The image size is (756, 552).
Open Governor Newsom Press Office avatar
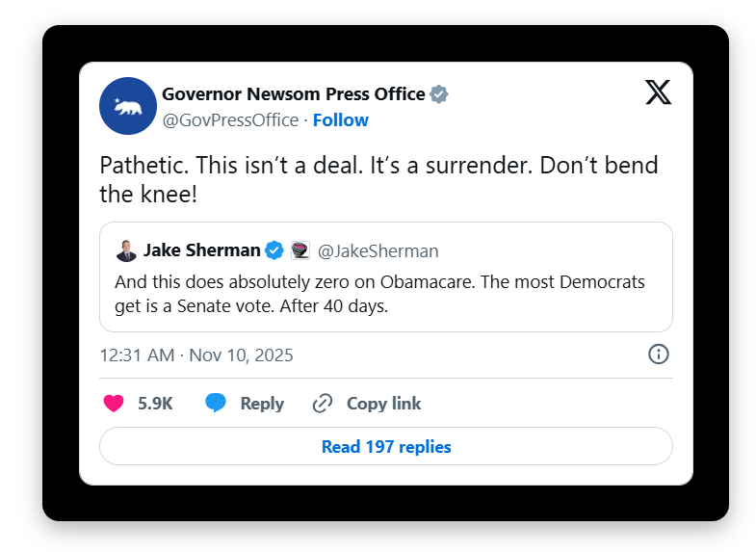[x=128, y=106]
